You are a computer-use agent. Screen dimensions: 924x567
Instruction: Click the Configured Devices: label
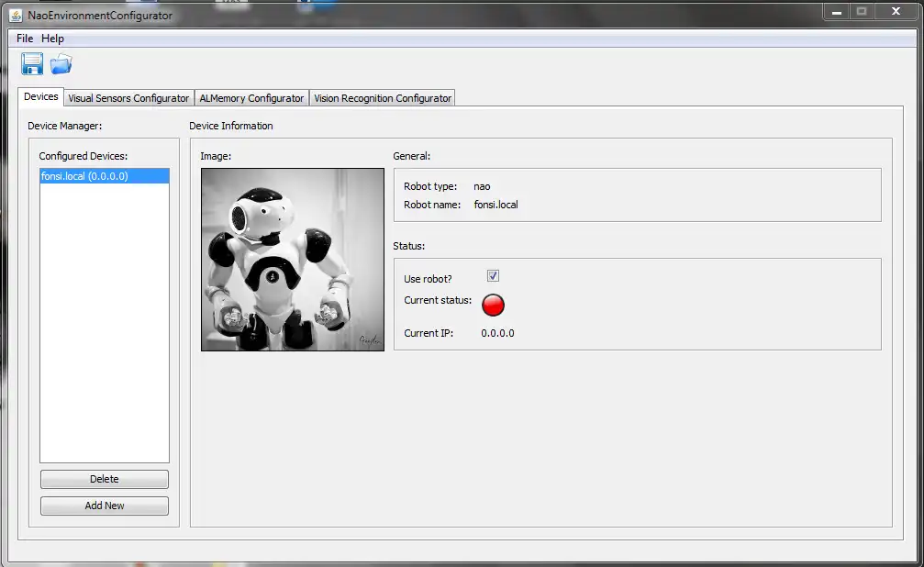point(83,156)
